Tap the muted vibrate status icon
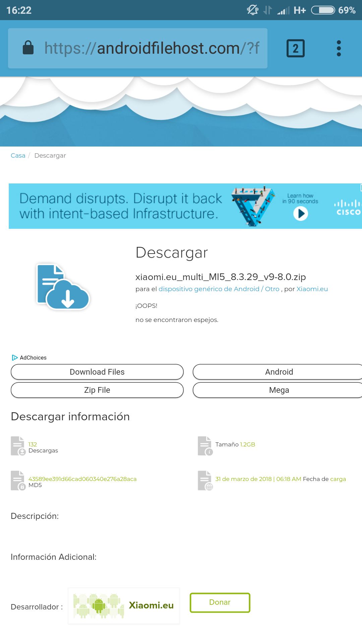The height and width of the screenshot is (644, 362). point(253,10)
